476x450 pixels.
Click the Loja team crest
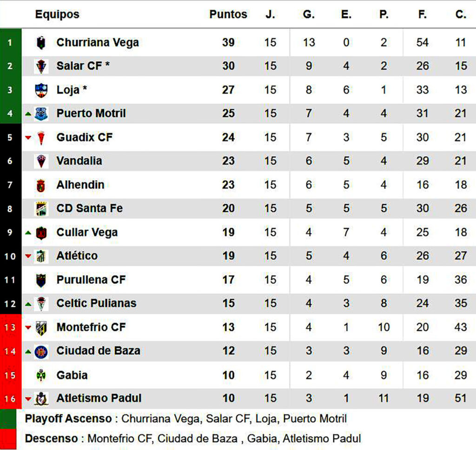click(x=41, y=90)
